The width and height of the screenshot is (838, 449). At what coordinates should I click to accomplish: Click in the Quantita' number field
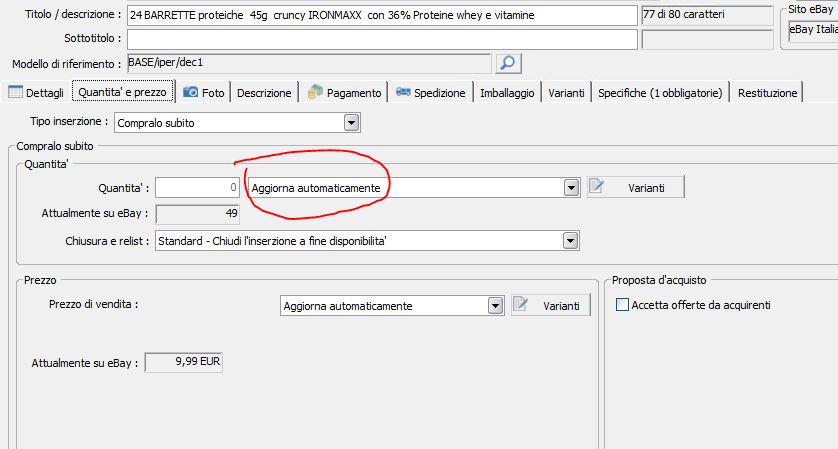coord(197,188)
